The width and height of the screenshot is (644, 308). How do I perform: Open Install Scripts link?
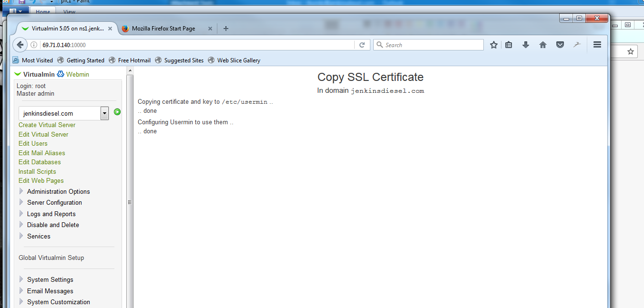click(x=37, y=171)
